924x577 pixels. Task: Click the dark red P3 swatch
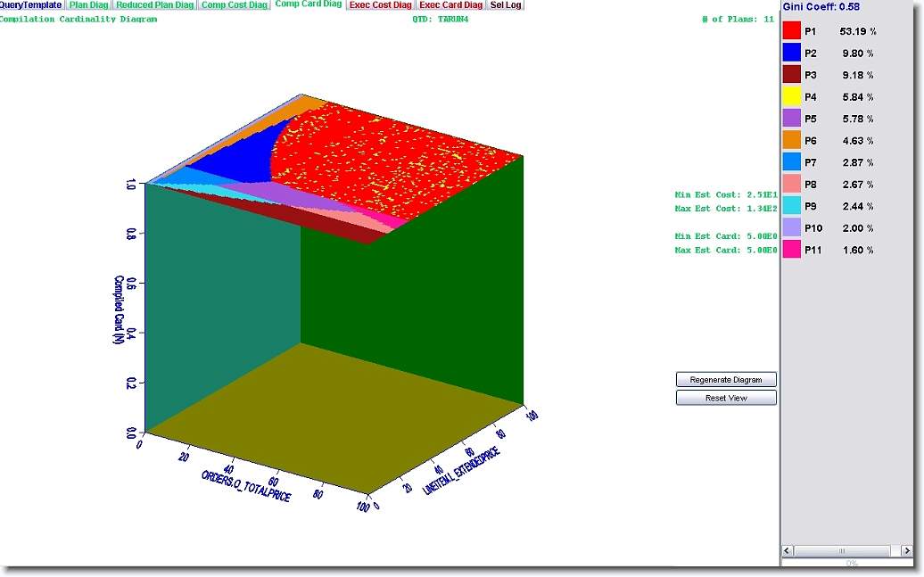click(x=791, y=75)
